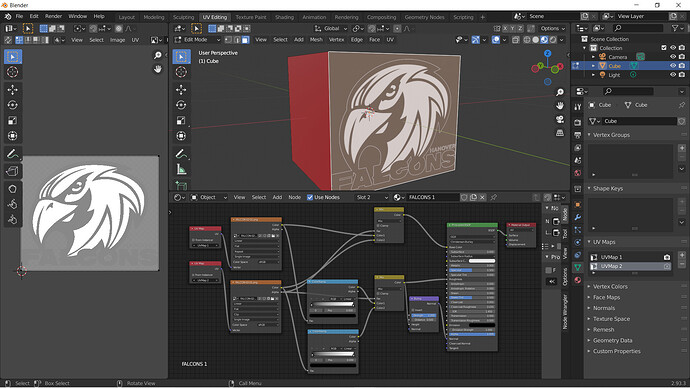The image size is (690, 388).
Task: Open the Render properties tab
Action: tap(578, 122)
